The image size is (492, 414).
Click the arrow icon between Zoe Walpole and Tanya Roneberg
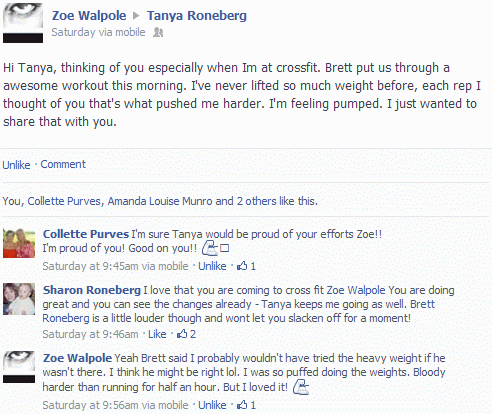coord(136,15)
